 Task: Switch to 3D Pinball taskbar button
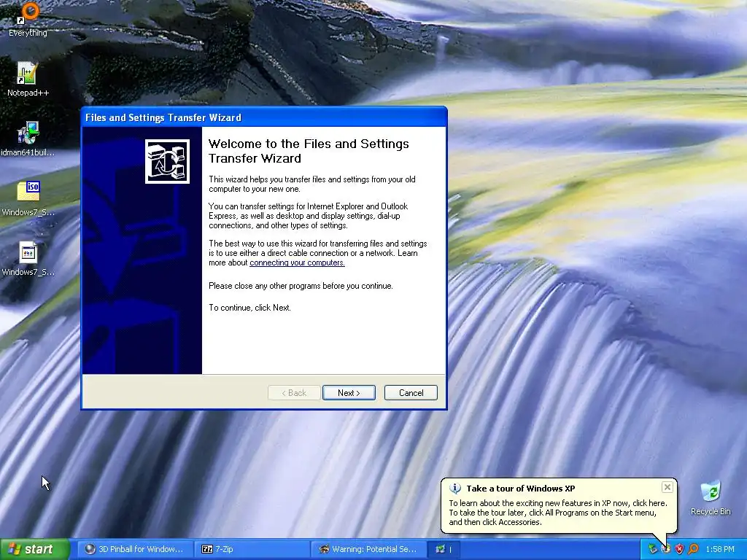pyautogui.click(x=135, y=549)
